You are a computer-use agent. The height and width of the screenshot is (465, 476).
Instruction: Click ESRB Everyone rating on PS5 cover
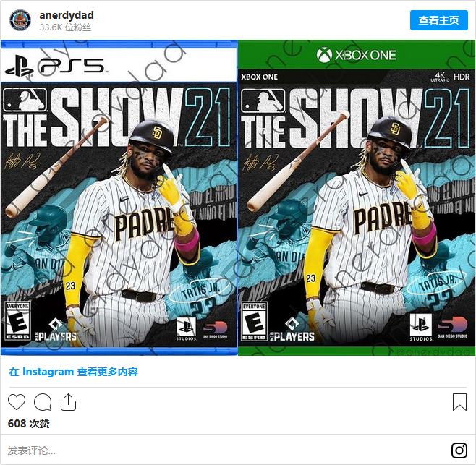[17, 320]
